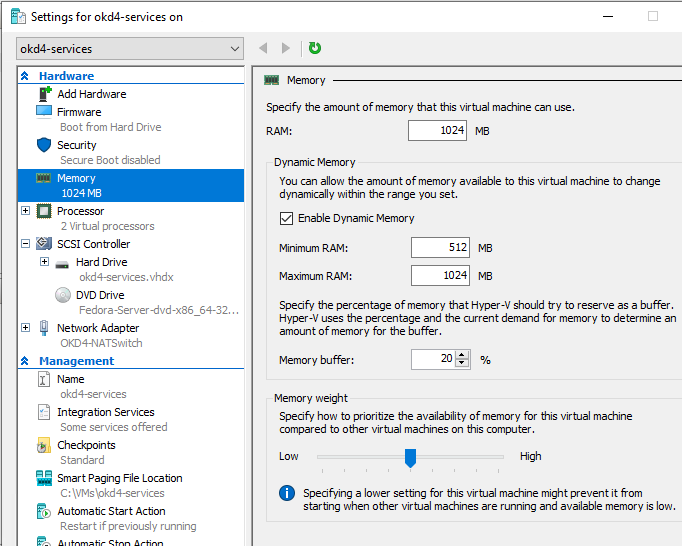The image size is (682, 546).
Task: Click the Automatic Start Action icon
Action: click(44, 511)
